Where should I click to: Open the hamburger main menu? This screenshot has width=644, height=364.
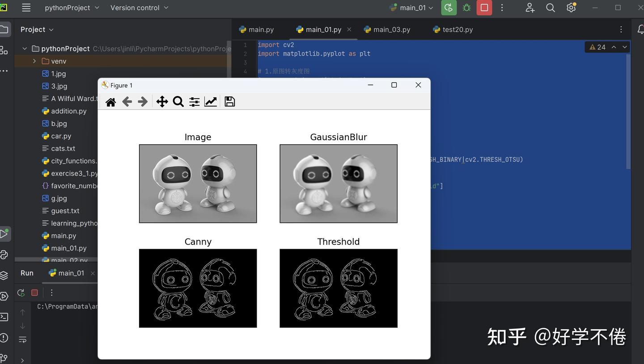(26, 8)
